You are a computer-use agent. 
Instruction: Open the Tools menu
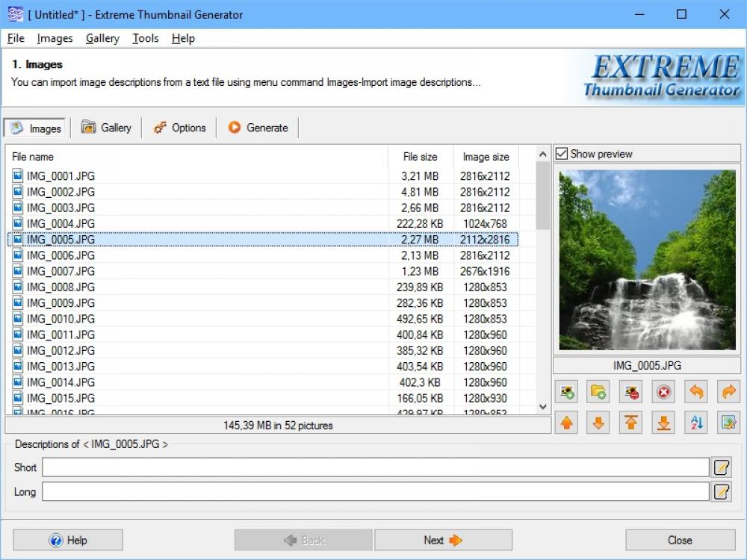tap(145, 38)
